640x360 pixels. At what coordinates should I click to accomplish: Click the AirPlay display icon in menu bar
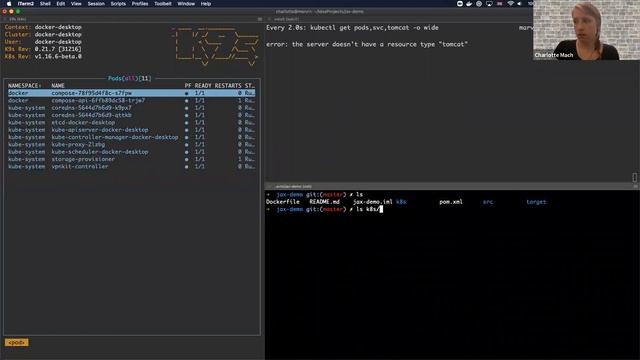(x=489, y=4)
